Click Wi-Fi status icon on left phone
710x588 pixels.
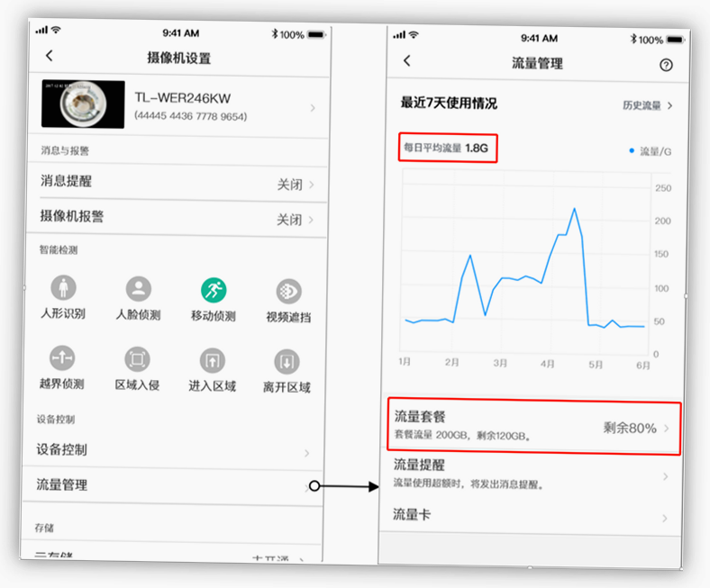pos(56,30)
